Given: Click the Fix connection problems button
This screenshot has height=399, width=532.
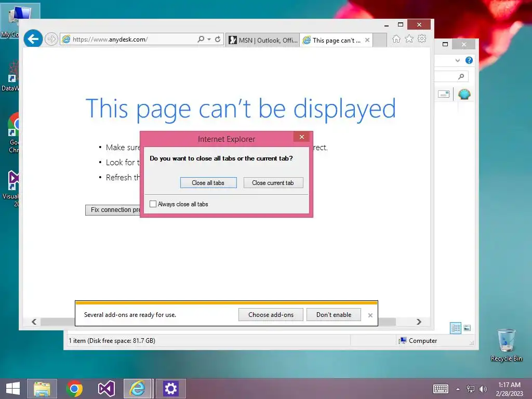Looking at the screenshot, I should point(113,210).
